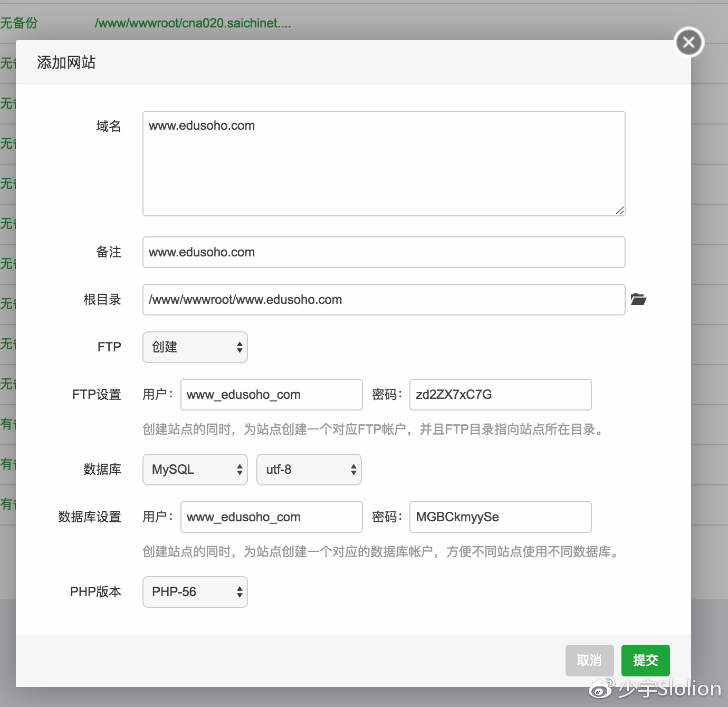Click the FTP 用户 input field
The image size is (728, 707).
[x=272, y=395]
